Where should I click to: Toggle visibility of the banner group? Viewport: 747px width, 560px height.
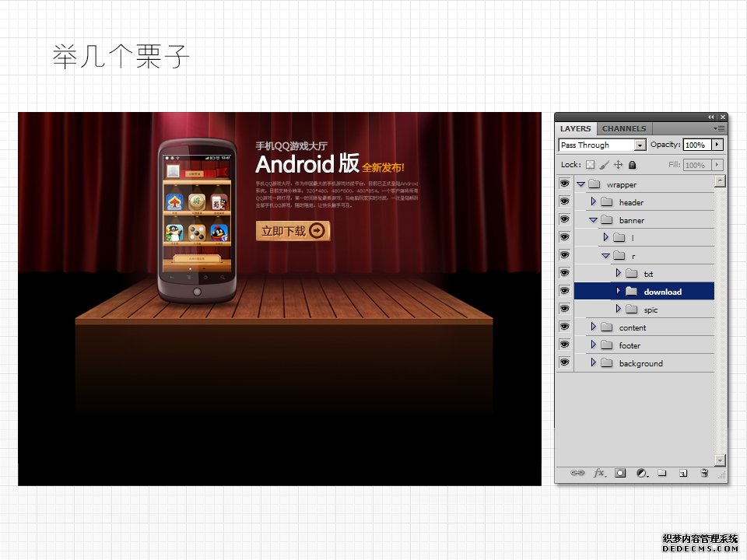point(565,219)
